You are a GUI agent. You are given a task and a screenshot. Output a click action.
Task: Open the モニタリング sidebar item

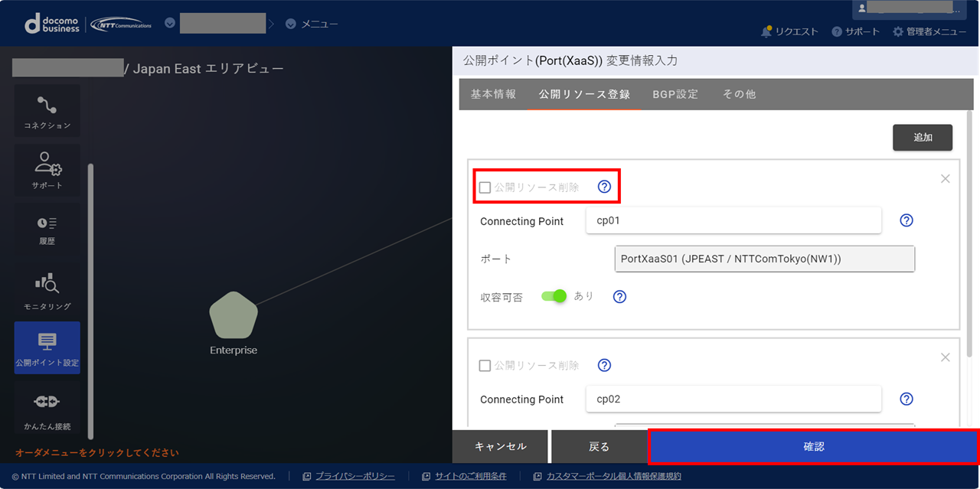47,291
